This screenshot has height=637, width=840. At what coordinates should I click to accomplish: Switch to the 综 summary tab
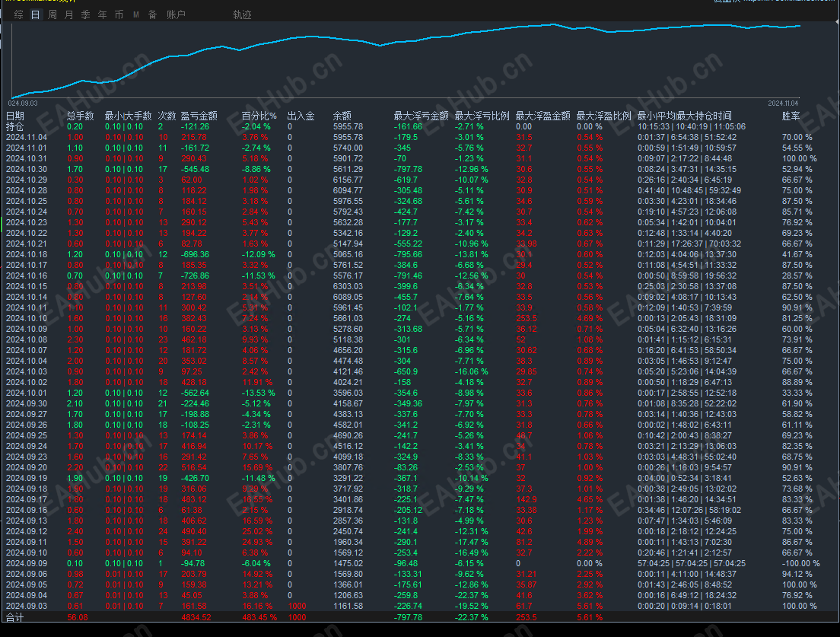(19, 14)
